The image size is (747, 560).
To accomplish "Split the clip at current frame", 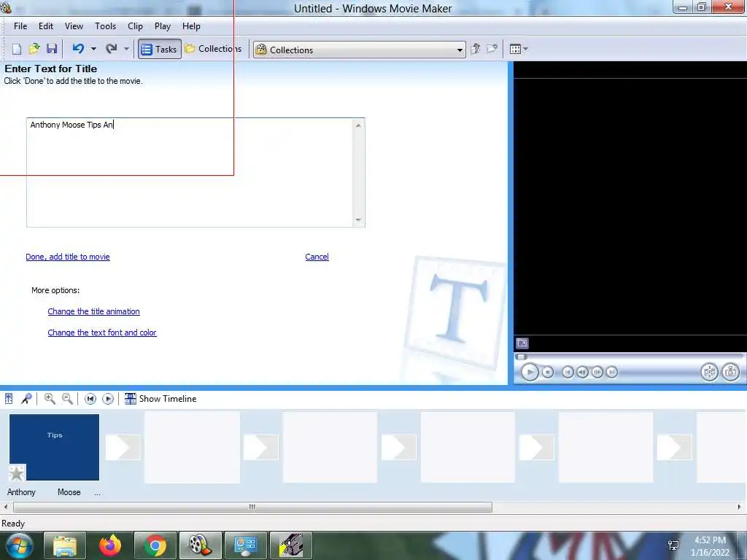I will click(709, 372).
